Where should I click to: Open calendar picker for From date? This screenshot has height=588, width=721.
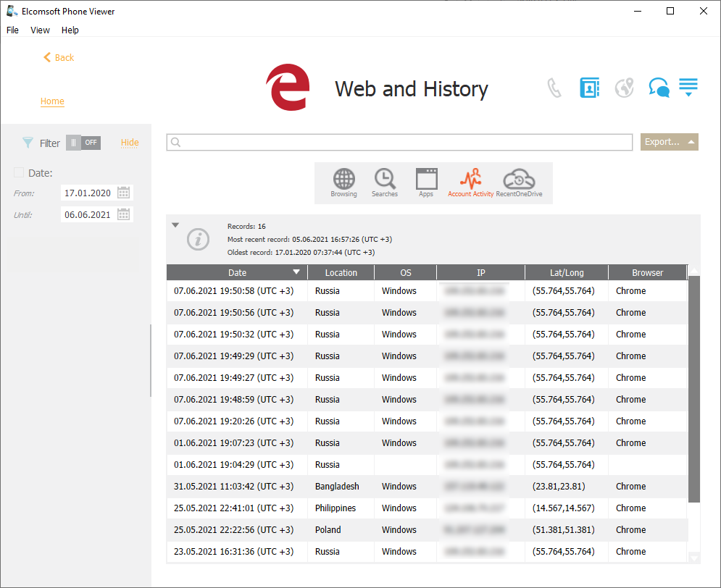123,193
